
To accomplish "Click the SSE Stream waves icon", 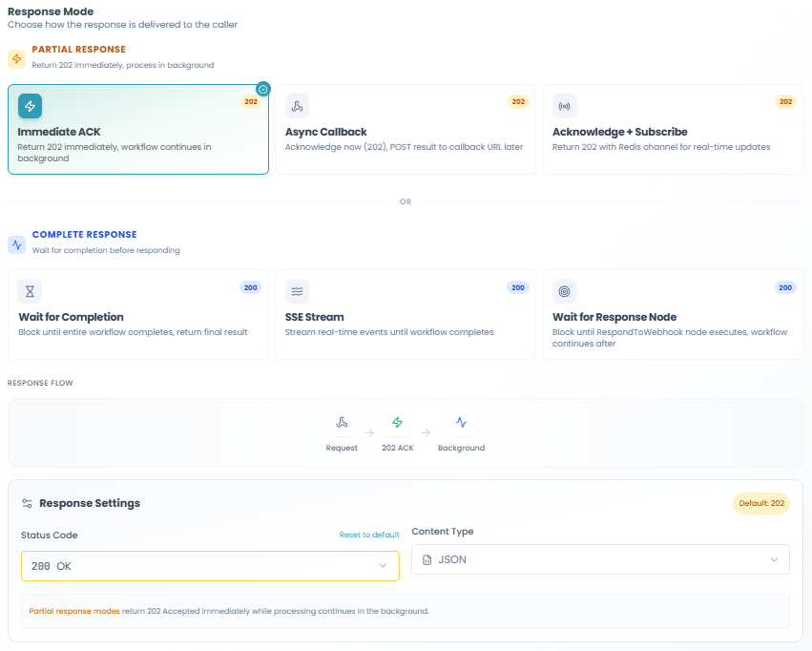I will tap(297, 291).
